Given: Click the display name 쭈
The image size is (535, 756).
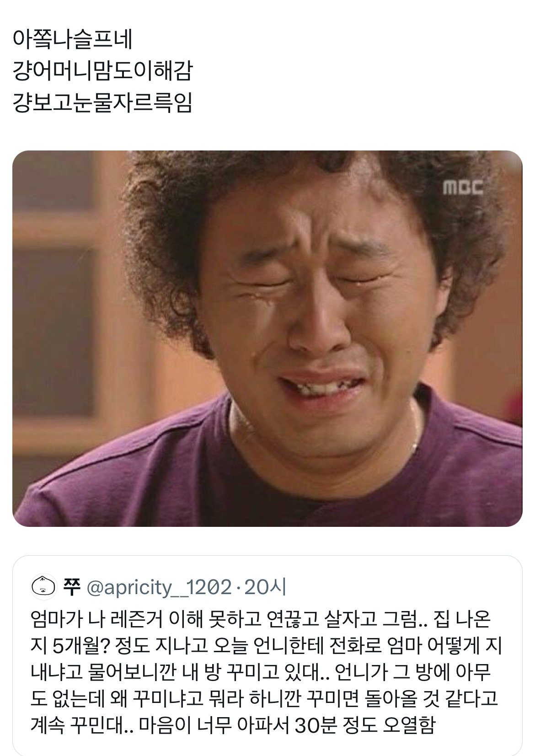Looking at the screenshot, I should click(x=72, y=587).
